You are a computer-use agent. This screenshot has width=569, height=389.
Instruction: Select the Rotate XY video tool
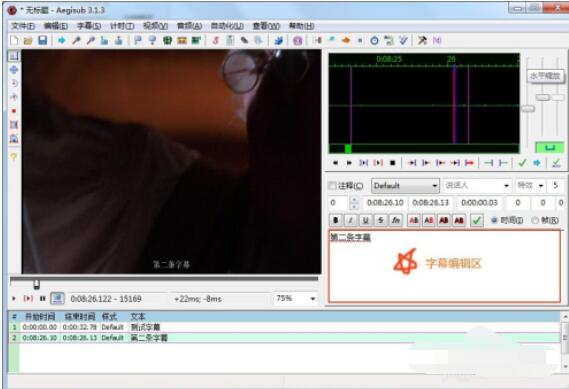pyautogui.click(x=13, y=97)
